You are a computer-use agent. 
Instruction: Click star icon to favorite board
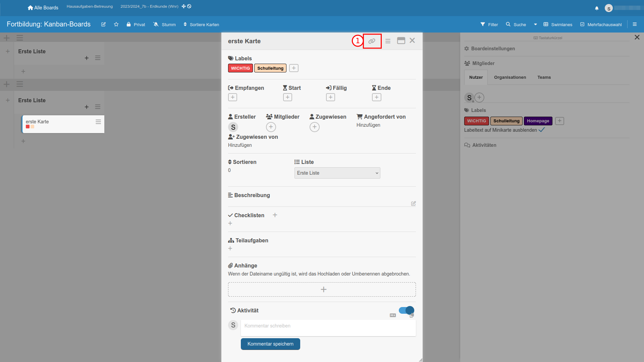click(x=116, y=24)
